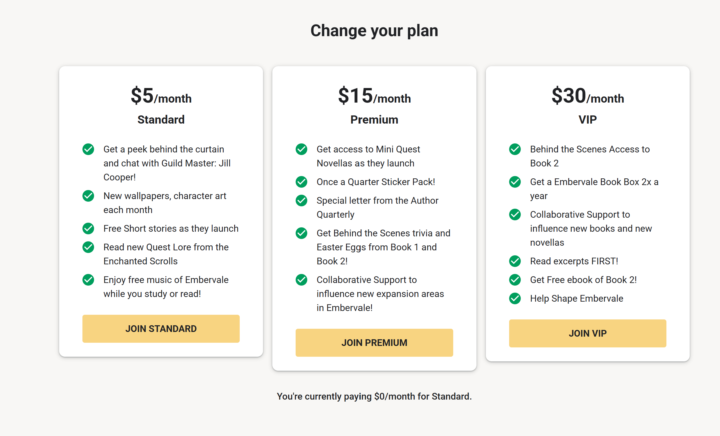Screen dimensions: 720x436
Task: Click the current plan payment notice text
Action: tap(374, 396)
